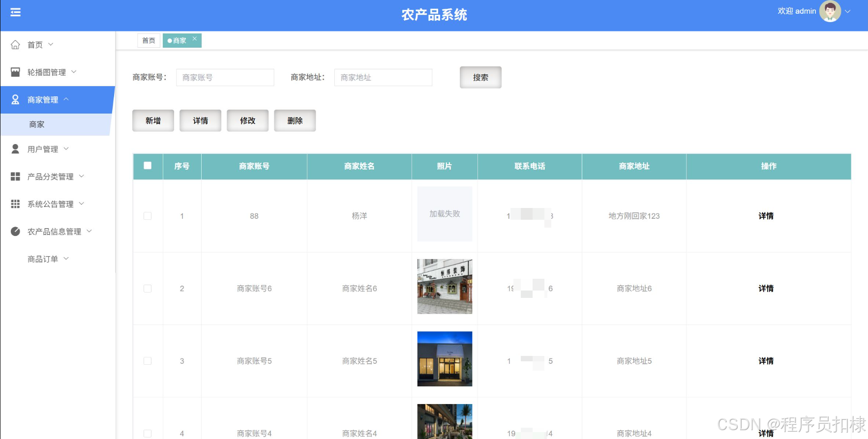Click the carousel management image icon
Viewport: 868px width, 439px height.
(15, 72)
